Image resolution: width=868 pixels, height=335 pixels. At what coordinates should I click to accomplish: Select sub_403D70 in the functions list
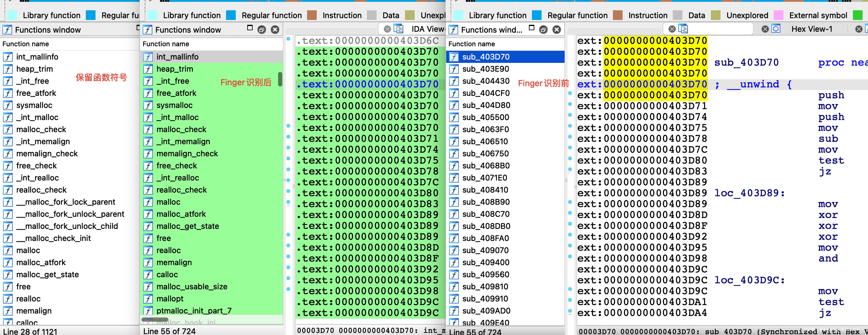click(x=486, y=57)
